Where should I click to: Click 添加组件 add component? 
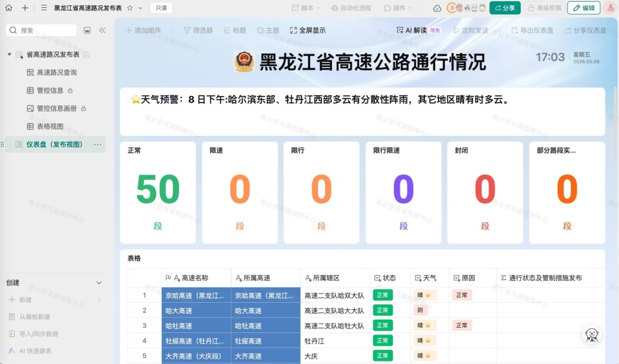click(143, 30)
